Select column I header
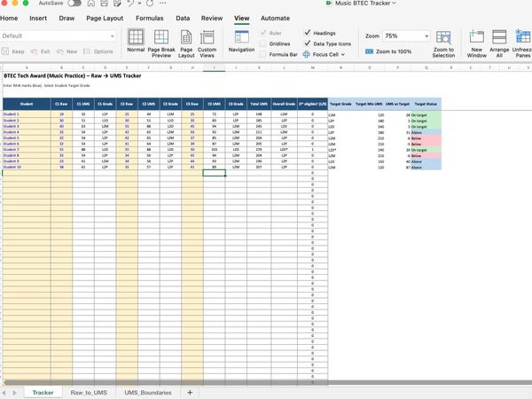 point(214,68)
